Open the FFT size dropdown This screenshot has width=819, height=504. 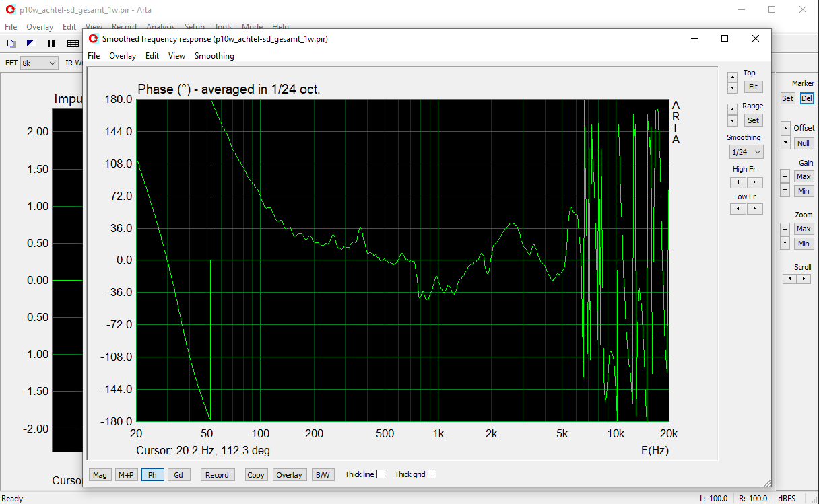click(x=39, y=63)
